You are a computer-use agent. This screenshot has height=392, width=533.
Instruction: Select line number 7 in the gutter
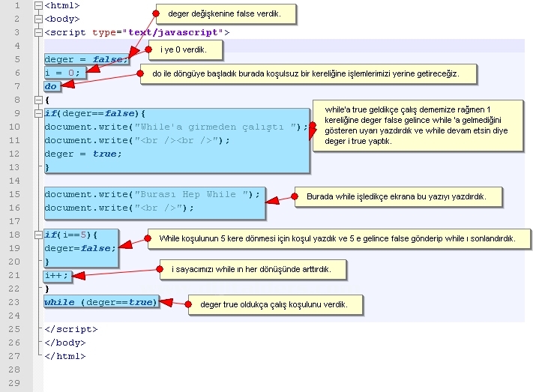pyautogui.click(x=17, y=86)
